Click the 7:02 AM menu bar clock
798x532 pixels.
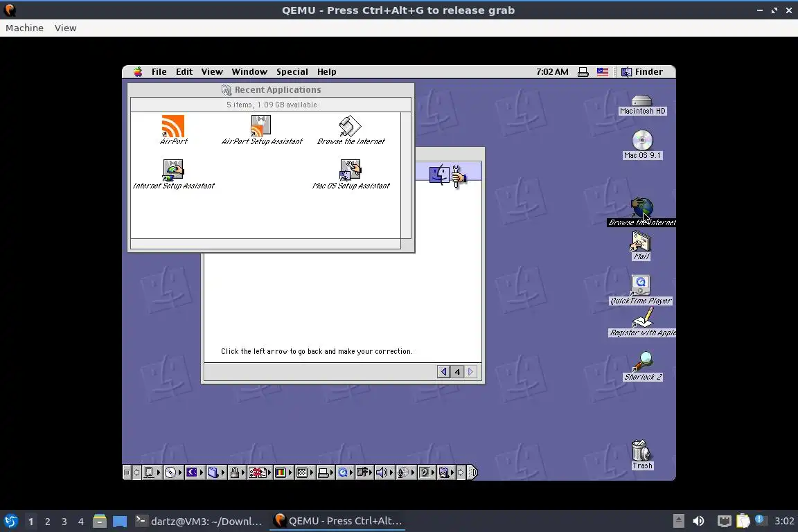552,72
